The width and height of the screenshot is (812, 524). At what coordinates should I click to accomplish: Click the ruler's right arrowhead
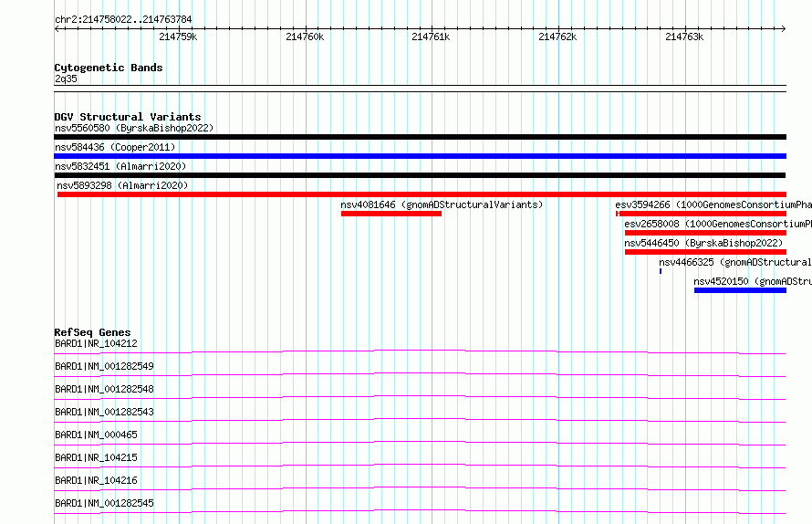point(784,29)
